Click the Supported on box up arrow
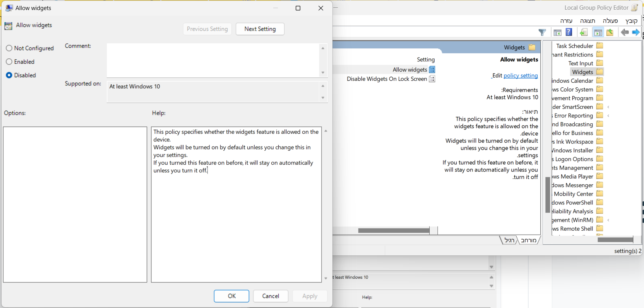This screenshot has width=644, height=308. 323,86
